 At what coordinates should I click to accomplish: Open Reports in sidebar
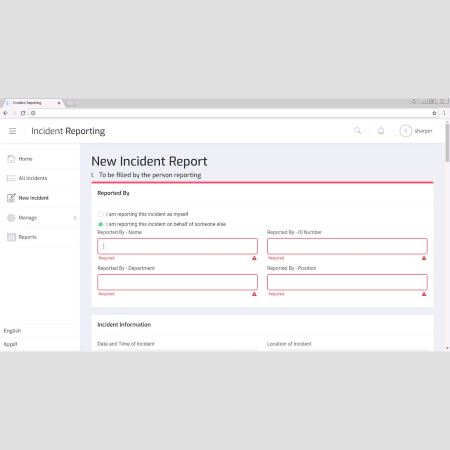pyautogui.click(x=40, y=237)
